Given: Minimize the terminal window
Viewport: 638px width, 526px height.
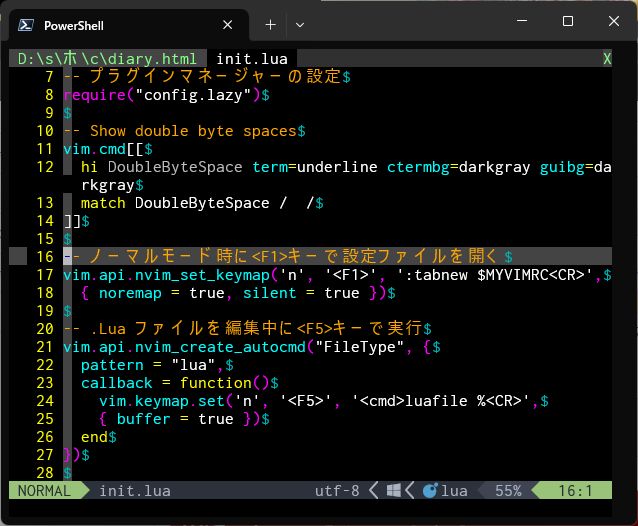Looking at the screenshot, I should pos(522,22).
